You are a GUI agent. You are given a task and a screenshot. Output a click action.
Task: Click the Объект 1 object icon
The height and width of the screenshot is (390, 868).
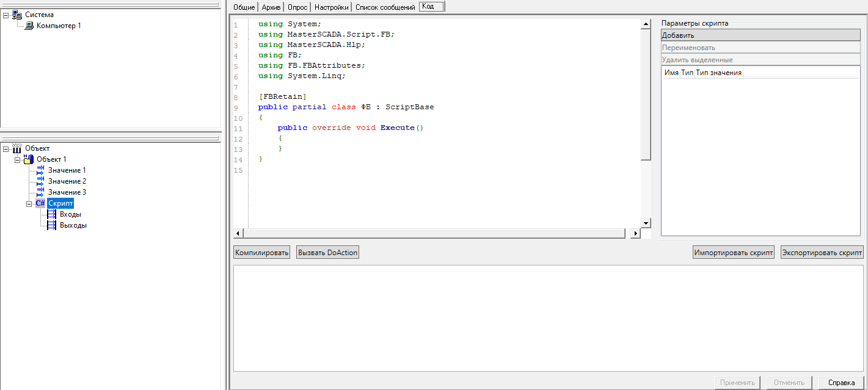(x=29, y=159)
